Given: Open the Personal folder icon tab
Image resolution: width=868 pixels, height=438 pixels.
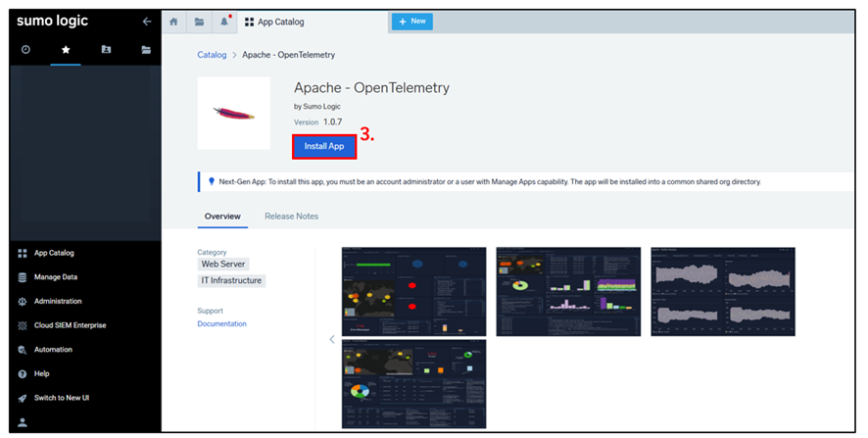Looking at the screenshot, I should pos(106,50).
